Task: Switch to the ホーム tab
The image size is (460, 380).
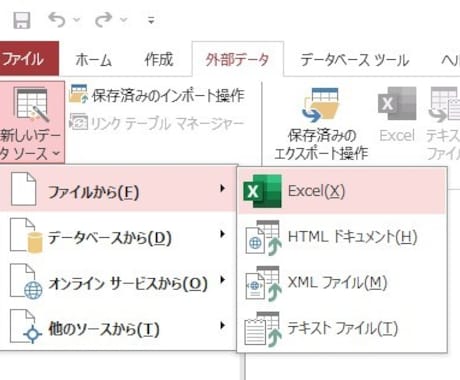Action: pos(93,59)
